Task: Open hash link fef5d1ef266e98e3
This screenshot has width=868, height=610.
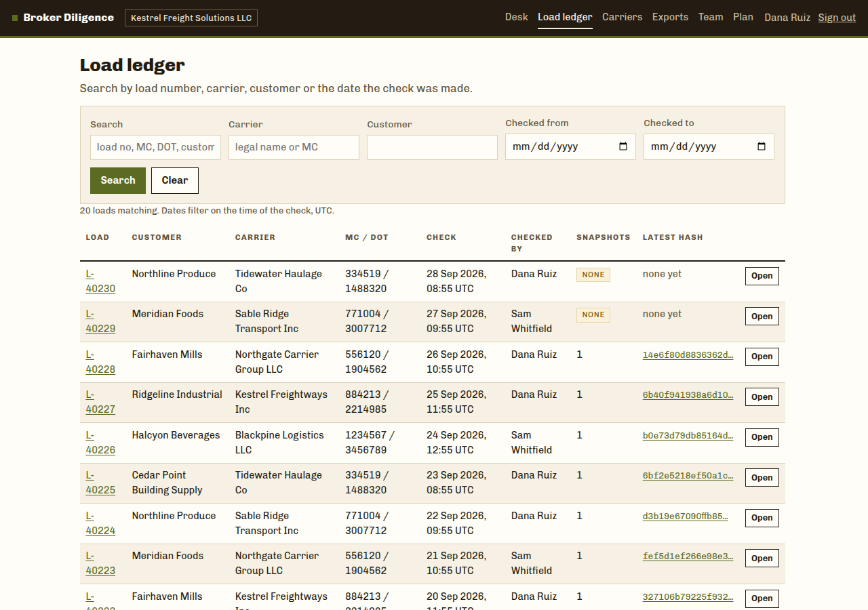Action: pos(688,556)
